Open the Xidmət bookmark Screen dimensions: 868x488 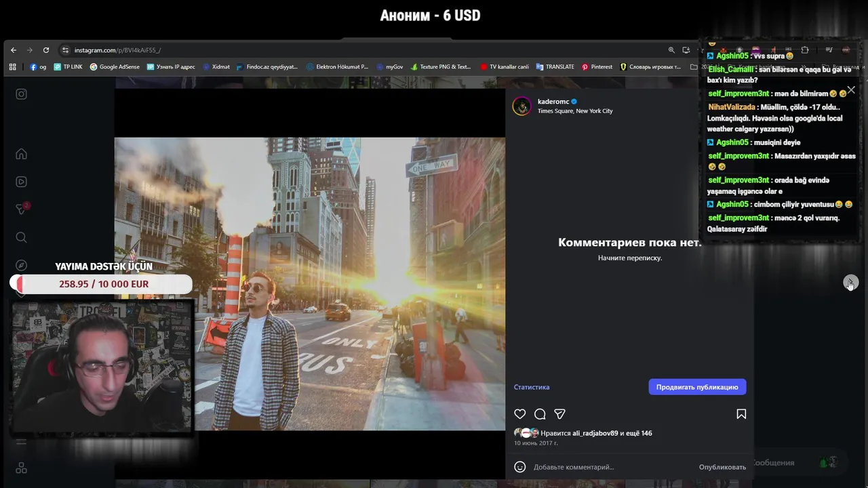click(216, 67)
